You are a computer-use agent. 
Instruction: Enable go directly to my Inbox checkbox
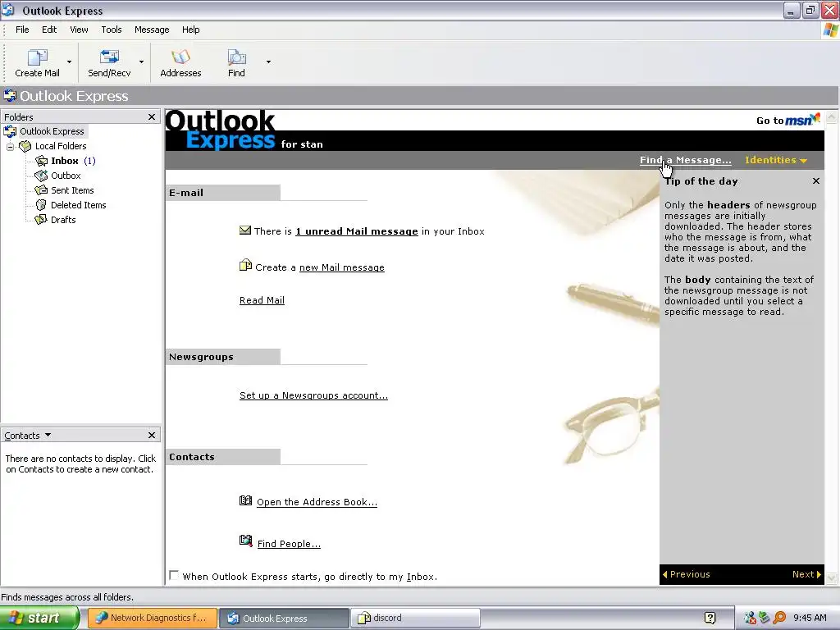pos(174,575)
